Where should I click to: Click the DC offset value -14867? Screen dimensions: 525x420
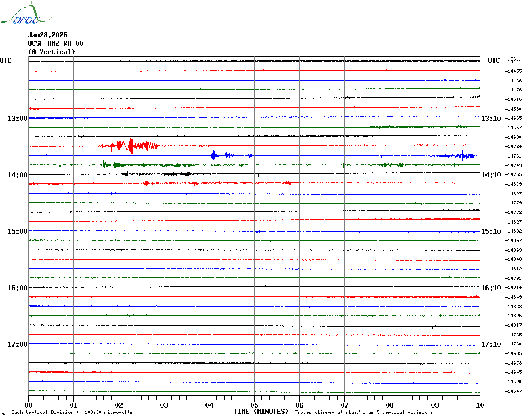coord(513,240)
